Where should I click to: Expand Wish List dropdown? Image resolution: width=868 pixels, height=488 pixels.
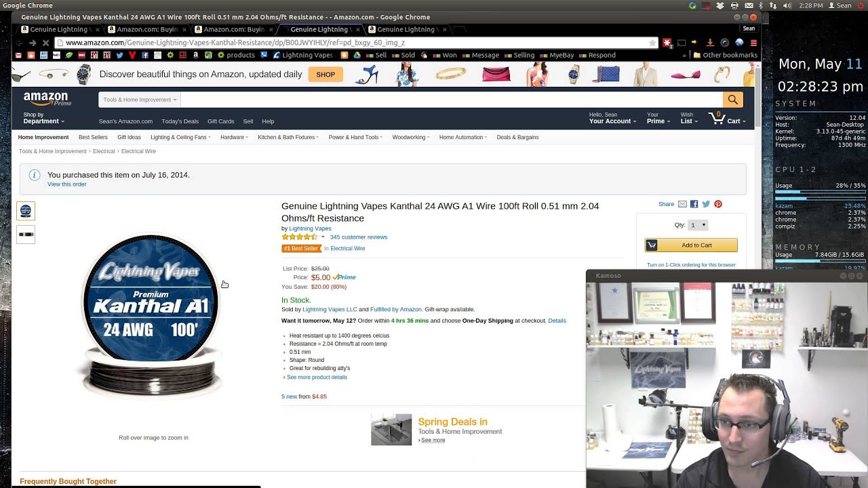689,119
